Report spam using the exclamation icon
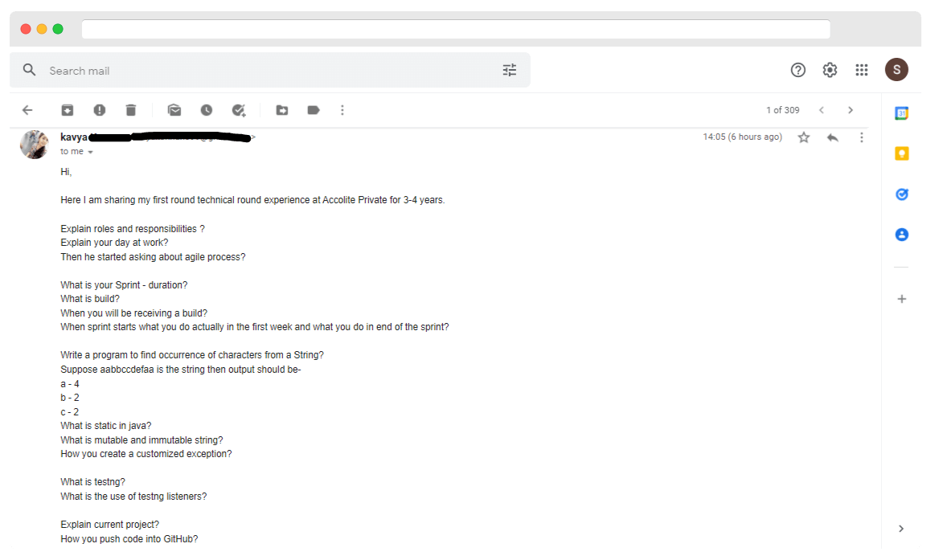This screenshot has height=560, width=931. point(100,110)
